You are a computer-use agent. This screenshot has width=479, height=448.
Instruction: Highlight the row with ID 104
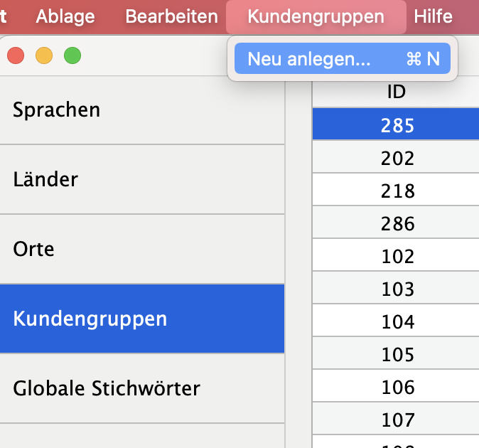(396, 322)
